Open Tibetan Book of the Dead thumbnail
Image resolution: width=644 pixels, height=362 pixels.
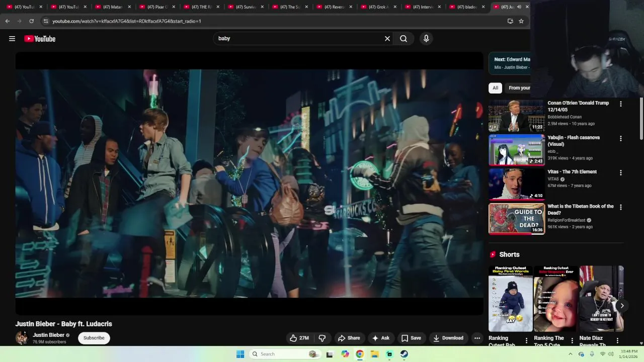517,219
